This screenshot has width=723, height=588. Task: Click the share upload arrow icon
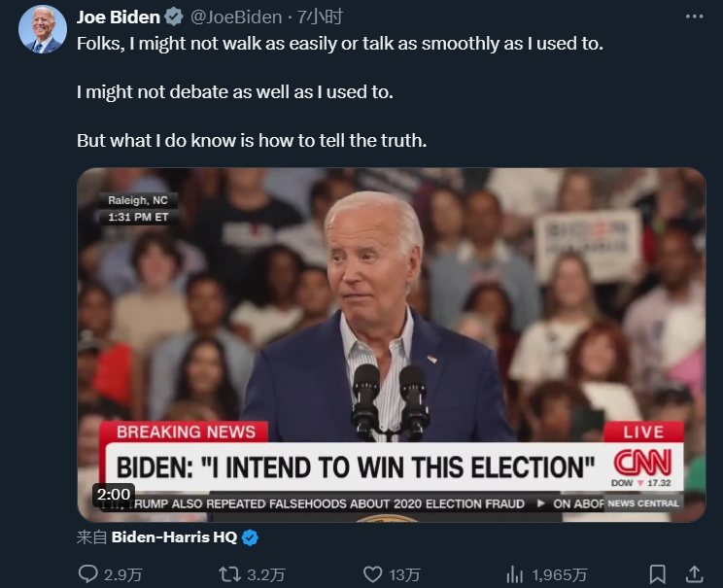pos(695,574)
